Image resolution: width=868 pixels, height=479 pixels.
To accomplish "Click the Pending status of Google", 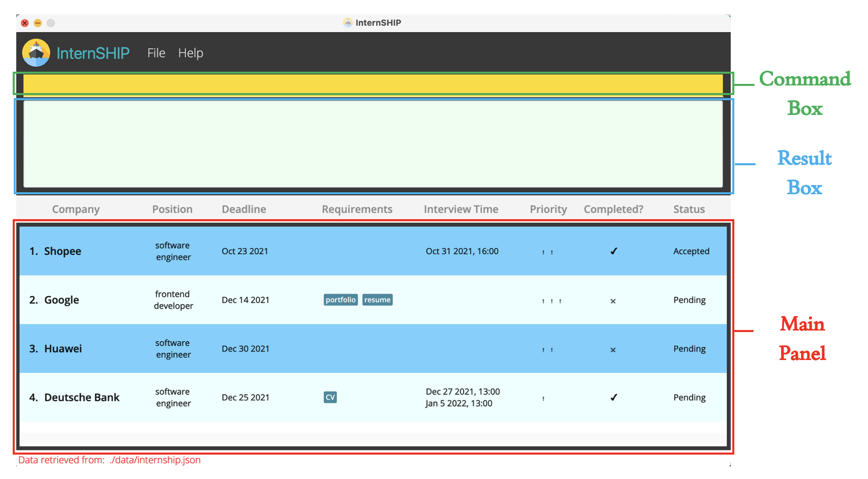I will coord(690,300).
